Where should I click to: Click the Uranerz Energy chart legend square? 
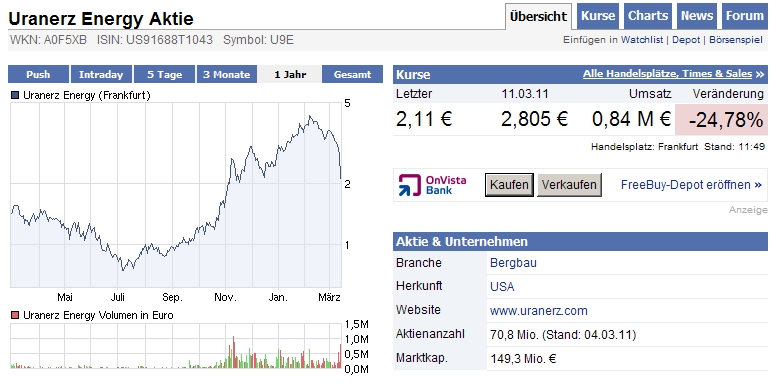(x=15, y=95)
